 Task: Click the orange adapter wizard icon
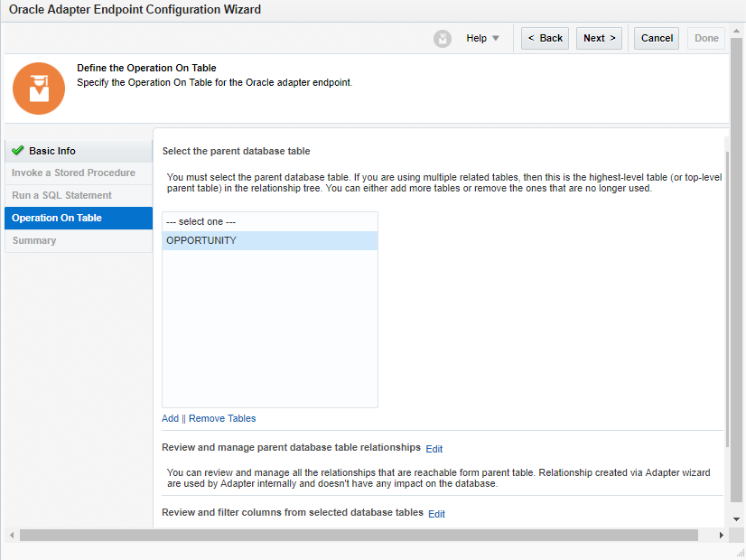pyautogui.click(x=39, y=88)
